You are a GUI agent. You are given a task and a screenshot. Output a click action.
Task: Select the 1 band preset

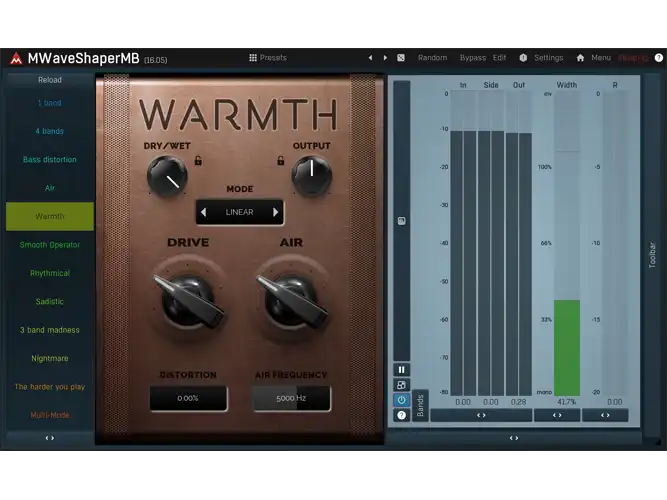[x=50, y=103]
